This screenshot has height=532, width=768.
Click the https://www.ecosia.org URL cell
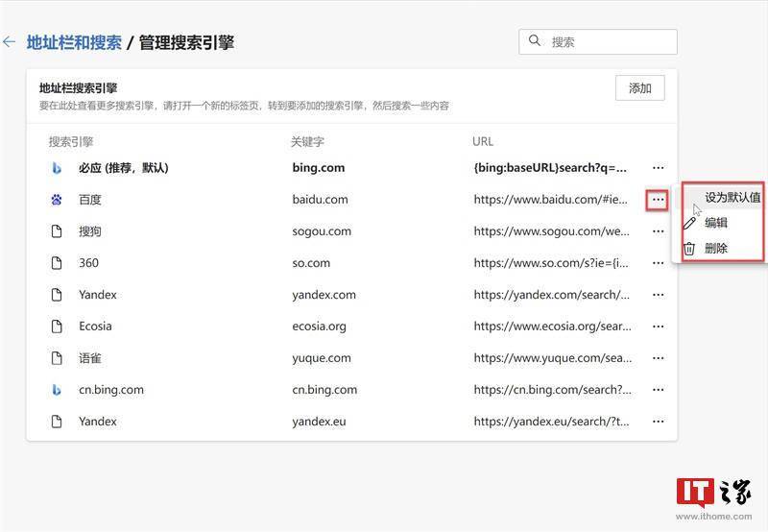click(552, 326)
